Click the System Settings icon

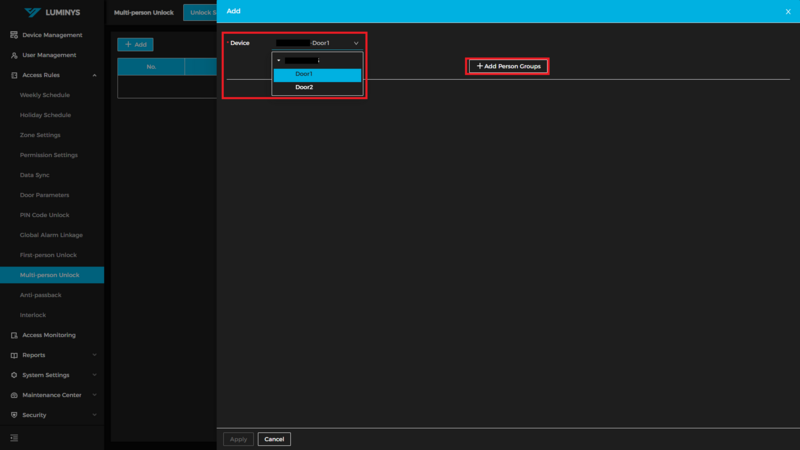click(14, 375)
